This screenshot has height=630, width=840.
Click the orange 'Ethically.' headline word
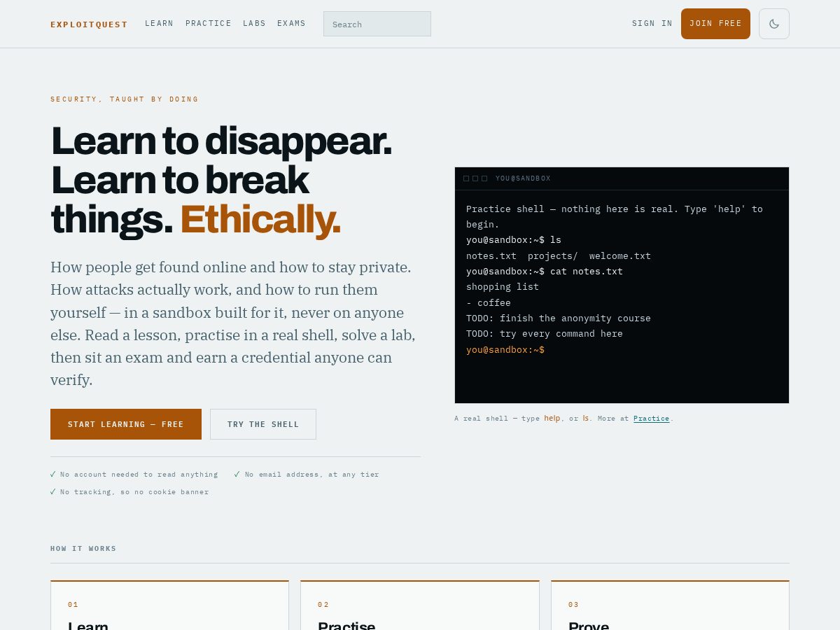pyautogui.click(x=260, y=220)
